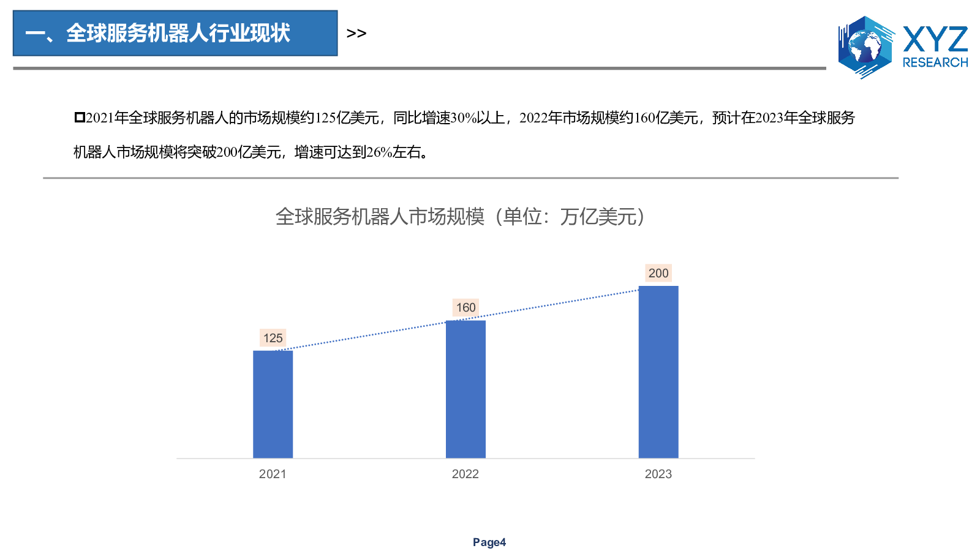Click the second paragraph line starting '机器人市场规模将突破'
The height and width of the screenshot is (551, 980).
[251, 152]
